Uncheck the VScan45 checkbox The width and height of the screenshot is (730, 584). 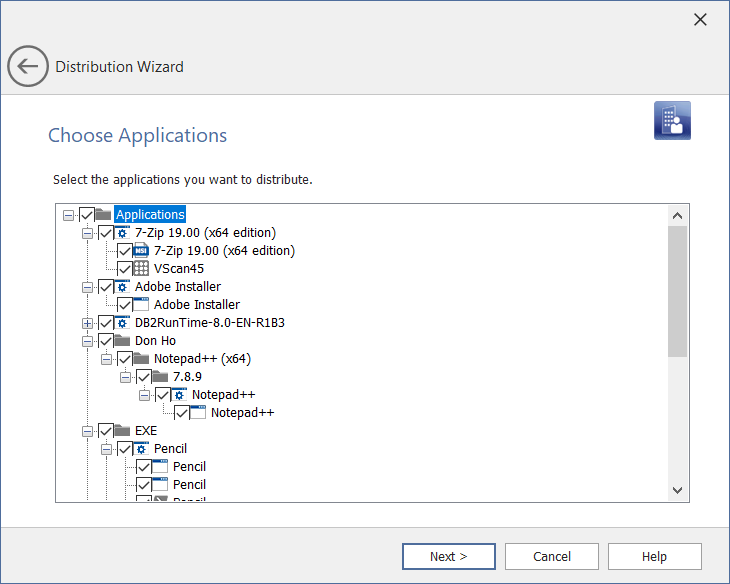coord(125,269)
